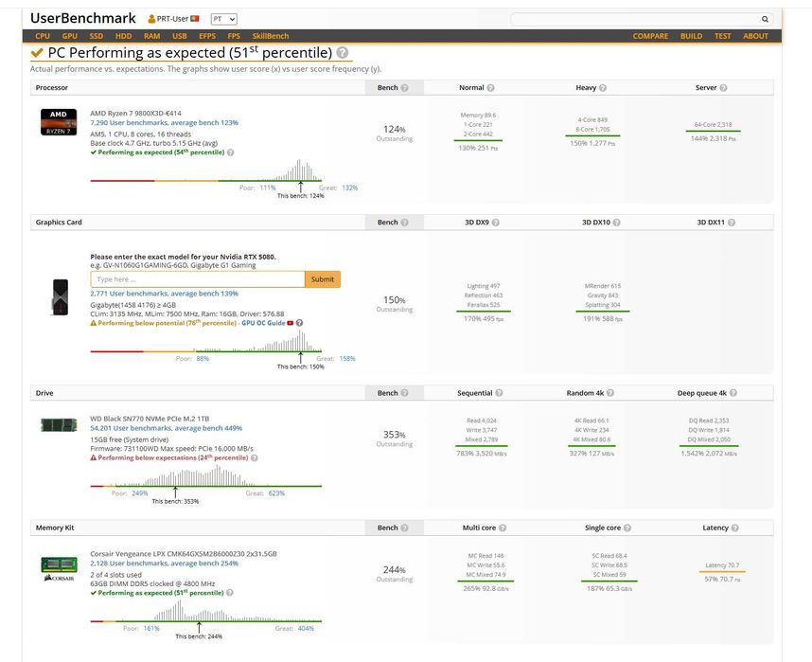Go to the ABOUT page
Screen dimensions: 812x662
(755, 36)
